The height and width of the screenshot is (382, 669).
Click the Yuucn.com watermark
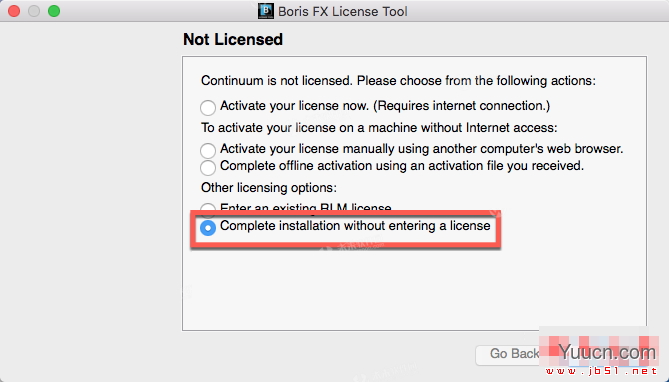(607, 352)
